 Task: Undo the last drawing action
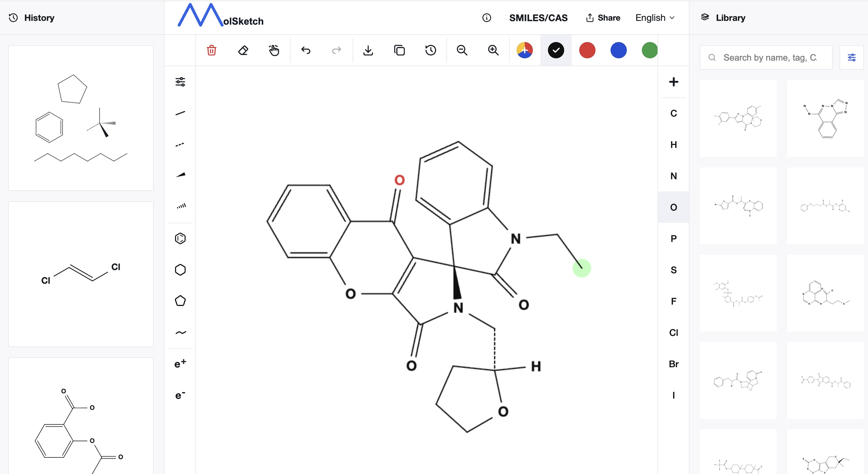tap(306, 50)
